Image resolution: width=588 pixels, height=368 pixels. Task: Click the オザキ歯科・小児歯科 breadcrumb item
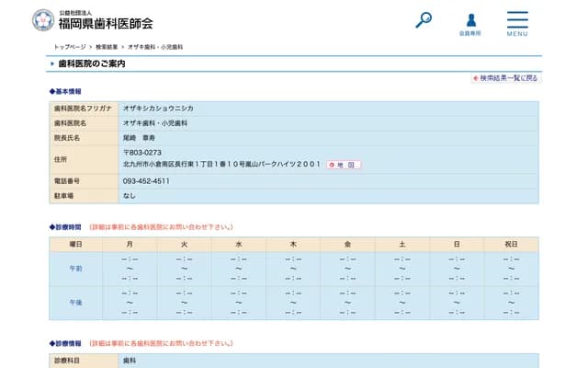click(155, 46)
